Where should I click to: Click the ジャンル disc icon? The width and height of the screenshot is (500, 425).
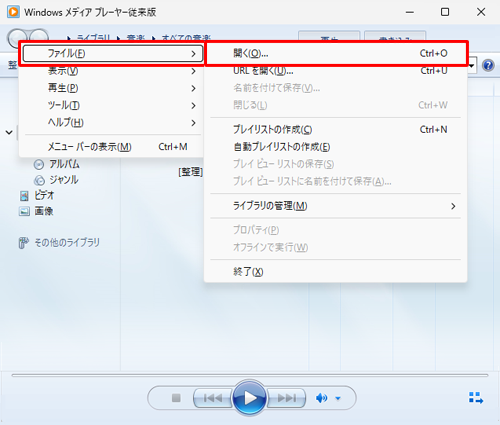tap(39, 180)
